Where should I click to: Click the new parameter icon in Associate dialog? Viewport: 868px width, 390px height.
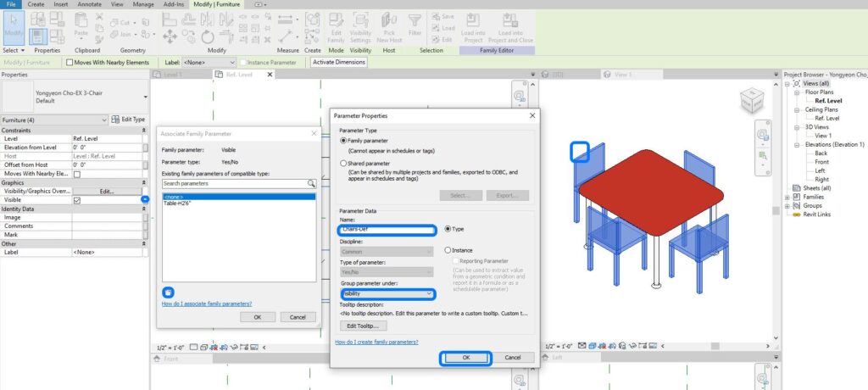[x=169, y=292]
